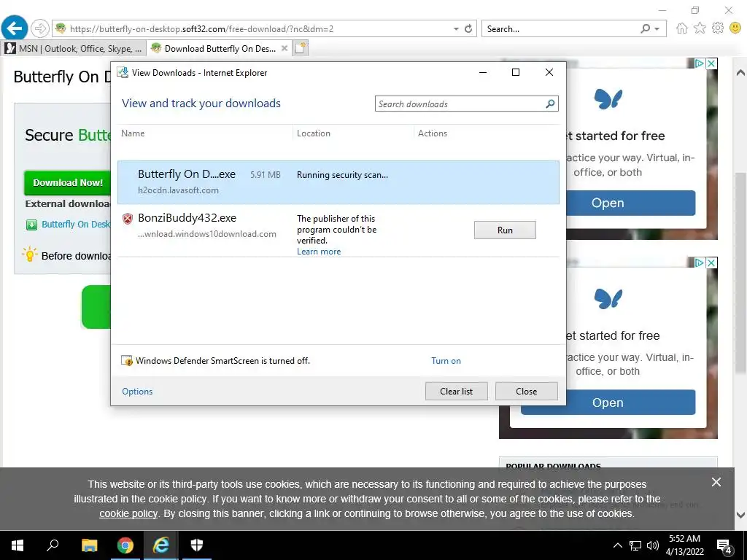Open the notification center icon

click(x=724, y=546)
